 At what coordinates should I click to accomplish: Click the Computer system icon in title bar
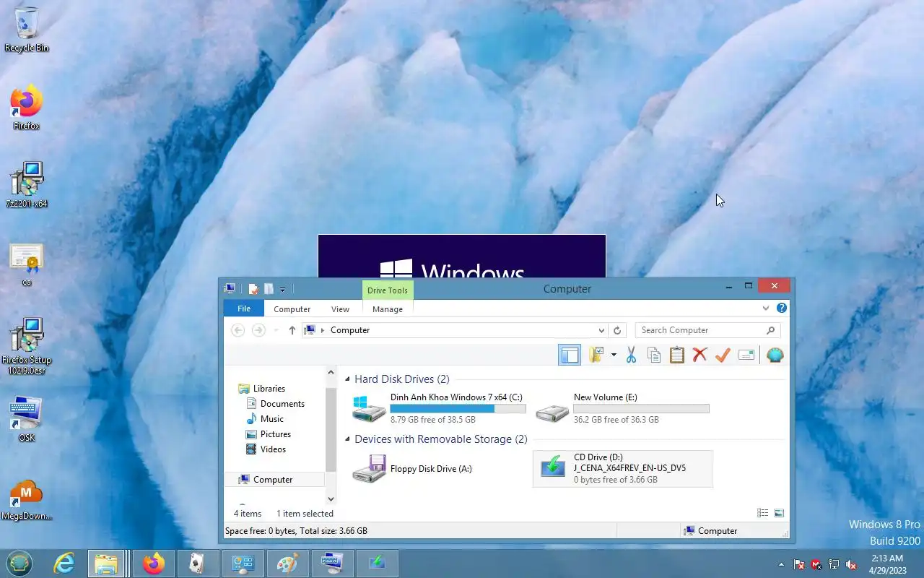230,288
